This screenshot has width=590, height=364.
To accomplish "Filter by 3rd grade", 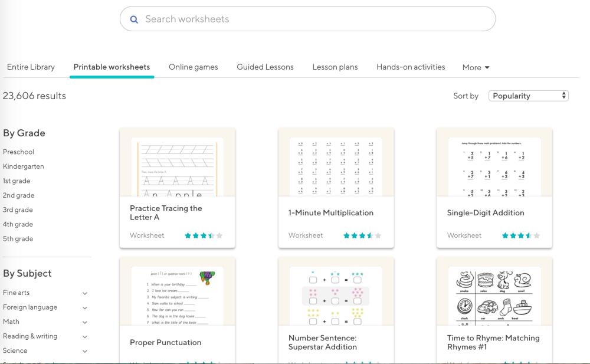I will click(x=18, y=210).
